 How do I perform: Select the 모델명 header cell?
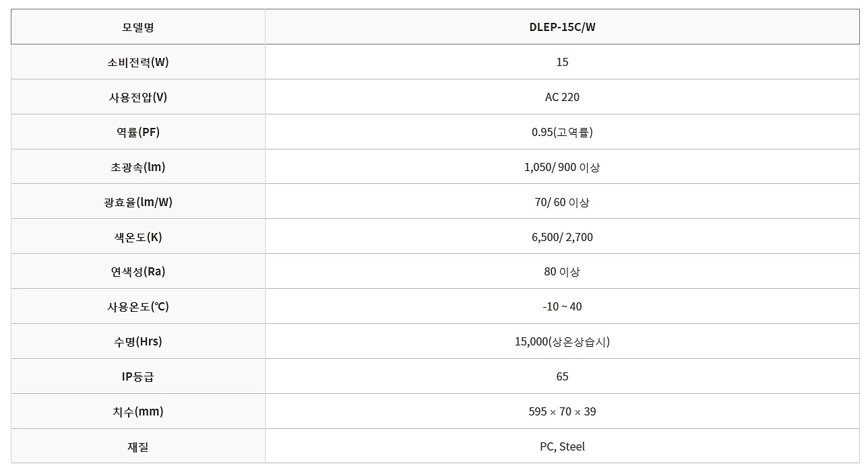tap(138, 27)
